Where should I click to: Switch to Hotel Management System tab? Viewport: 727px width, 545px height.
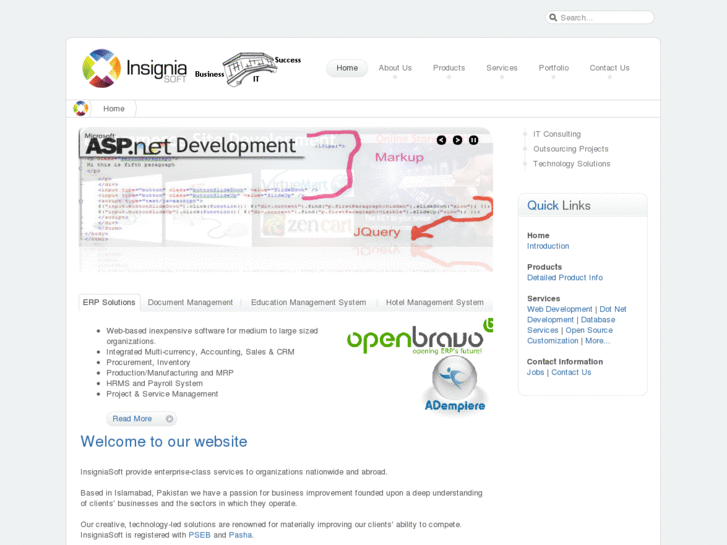click(x=434, y=302)
